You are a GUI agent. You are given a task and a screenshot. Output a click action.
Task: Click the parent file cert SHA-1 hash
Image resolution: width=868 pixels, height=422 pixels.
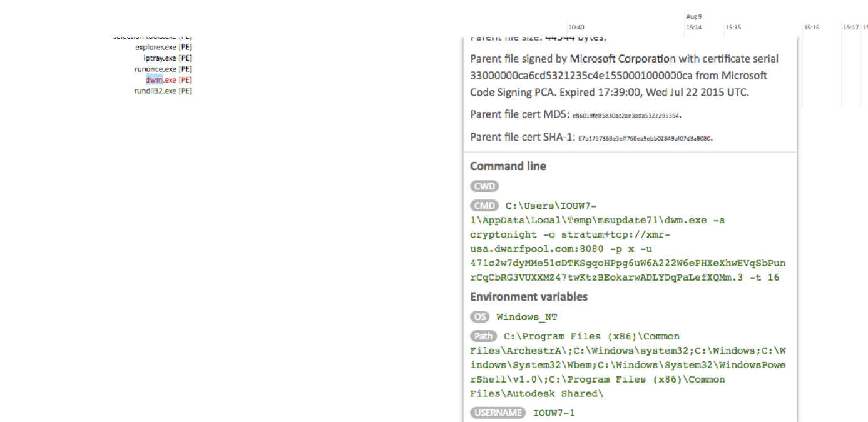click(x=645, y=138)
